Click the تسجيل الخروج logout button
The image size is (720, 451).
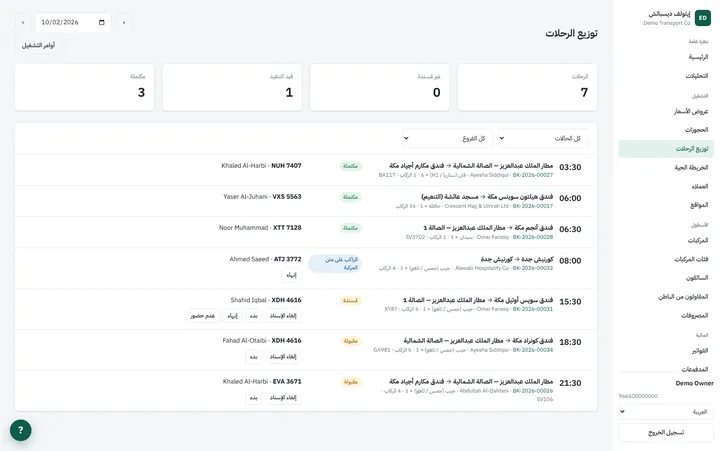pos(666,432)
